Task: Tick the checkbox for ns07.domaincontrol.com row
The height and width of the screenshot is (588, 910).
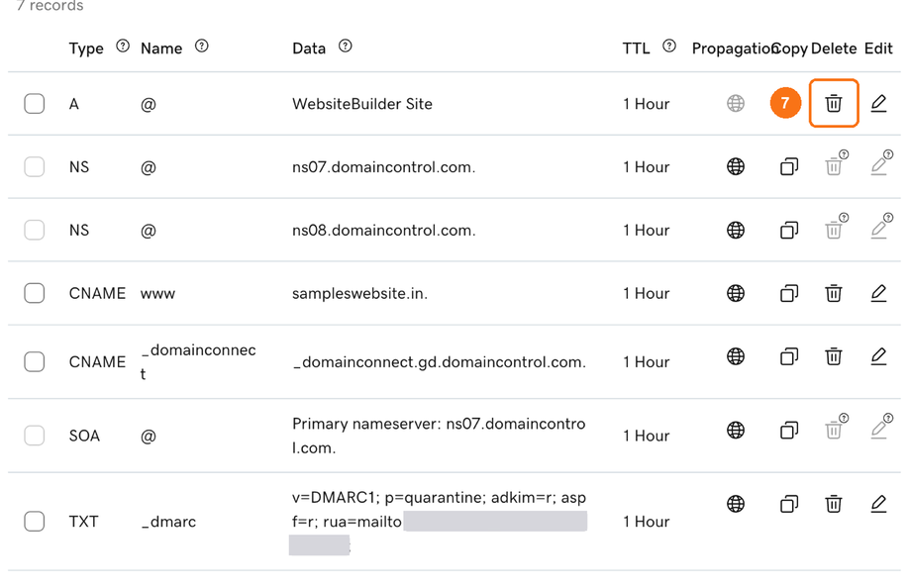Action: [x=35, y=167]
